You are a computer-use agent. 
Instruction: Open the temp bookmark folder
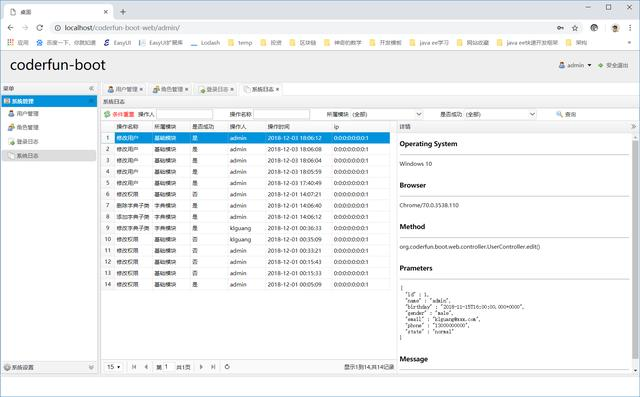tap(240, 42)
